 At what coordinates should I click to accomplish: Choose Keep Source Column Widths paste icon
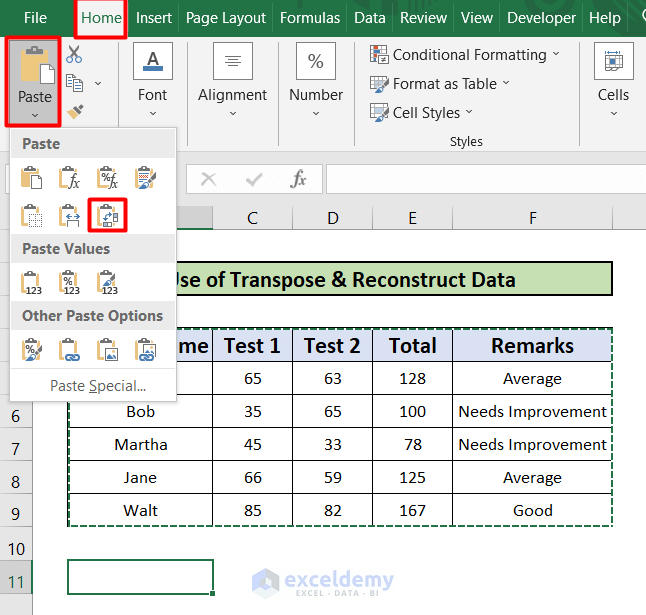(70, 215)
